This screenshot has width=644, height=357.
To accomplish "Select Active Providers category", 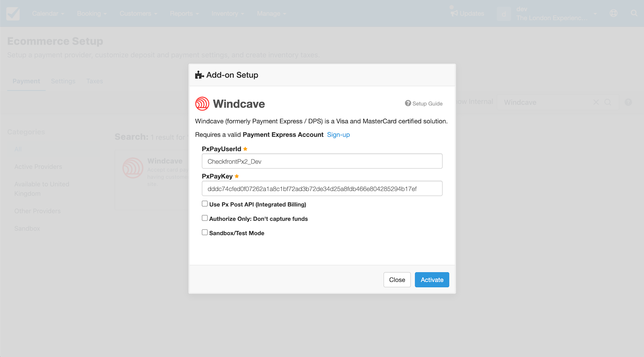I will click(38, 167).
